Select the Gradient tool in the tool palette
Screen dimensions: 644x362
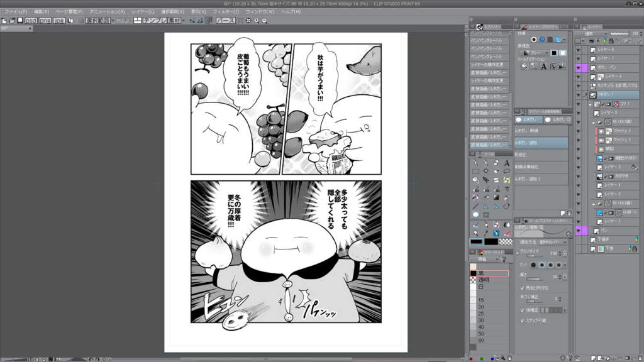point(496,197)
